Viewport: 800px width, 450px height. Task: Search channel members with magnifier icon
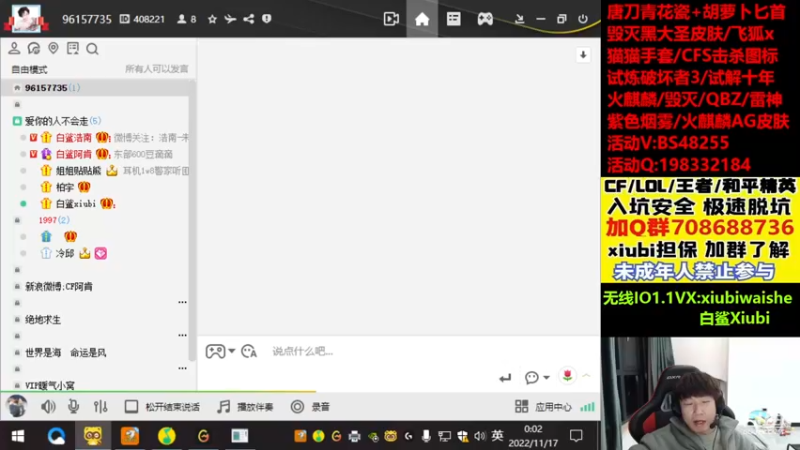tap(92, 49)
